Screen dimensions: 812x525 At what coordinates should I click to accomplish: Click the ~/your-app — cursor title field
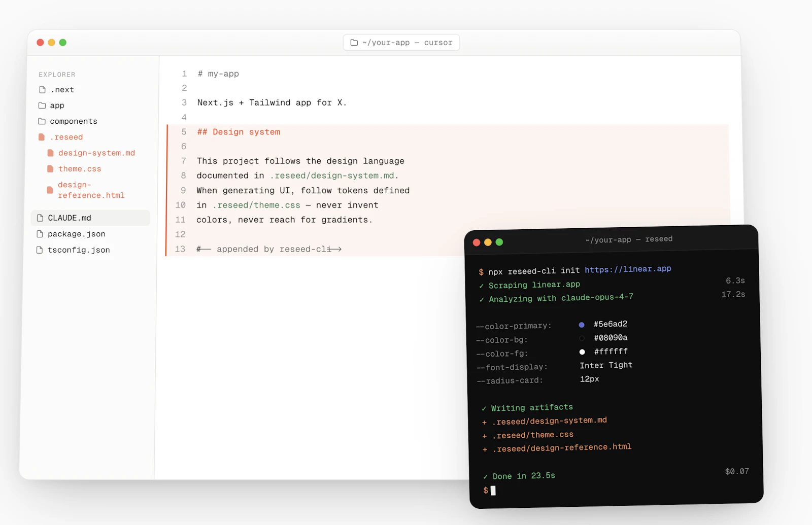[x=401, y=43]
